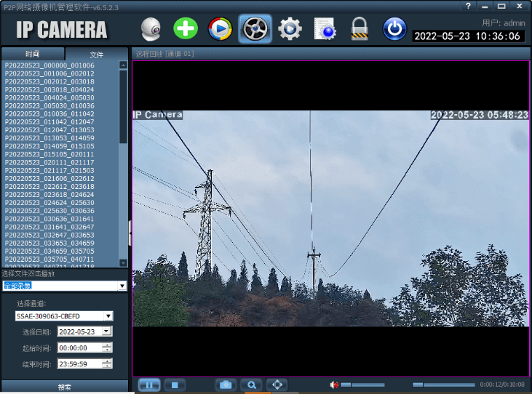Switch to the 文件 tab
Image resolution: width=532 pixels, height=394 pixels.
point(96,55)
